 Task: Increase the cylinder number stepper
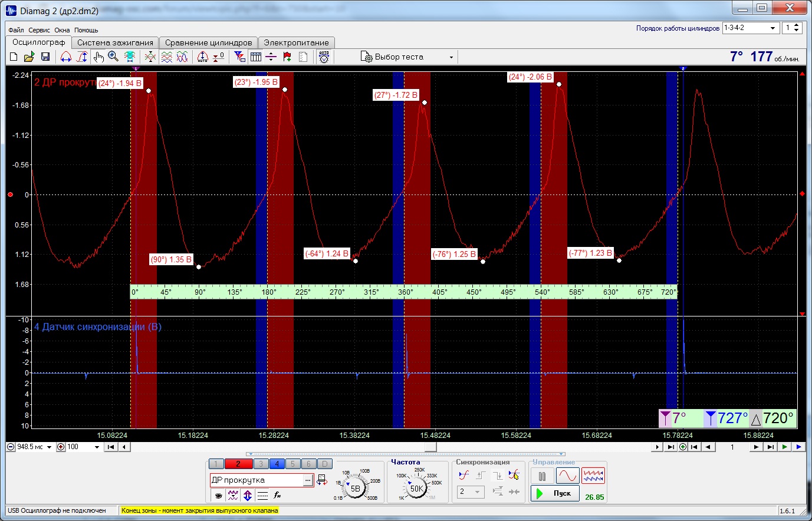tap(797, 25)
